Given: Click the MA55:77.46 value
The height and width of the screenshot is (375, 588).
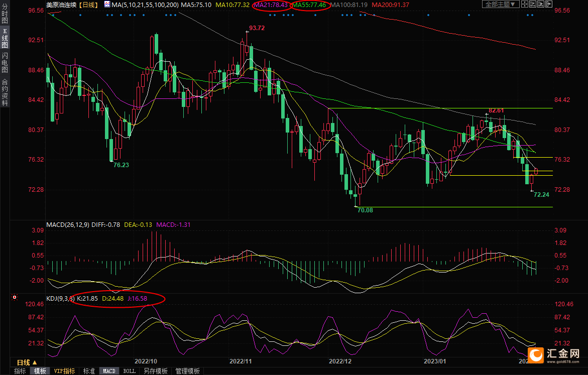Looking at the screenshot, I should pos(309,5).
